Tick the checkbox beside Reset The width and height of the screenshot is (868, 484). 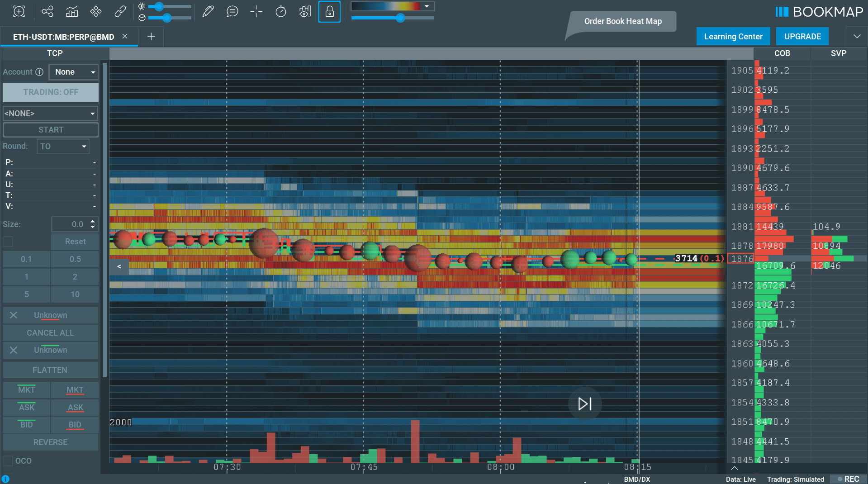[x=8, y=242]
